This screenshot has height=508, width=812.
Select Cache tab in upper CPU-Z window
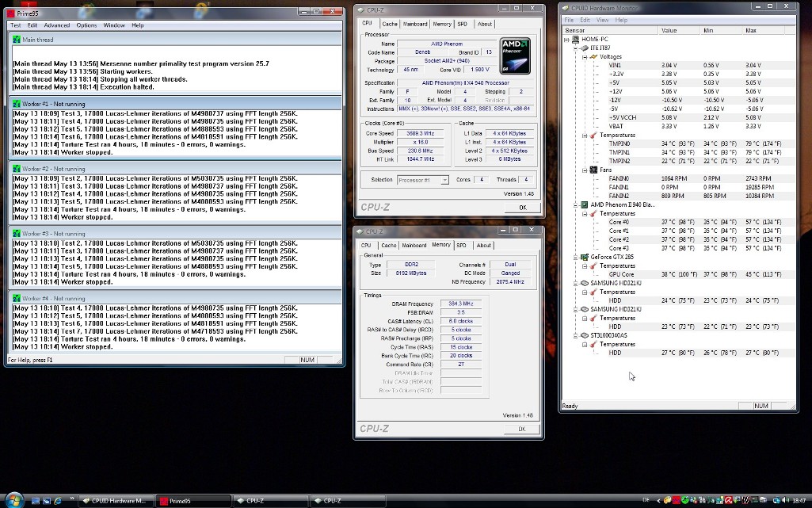pos(390,25)
